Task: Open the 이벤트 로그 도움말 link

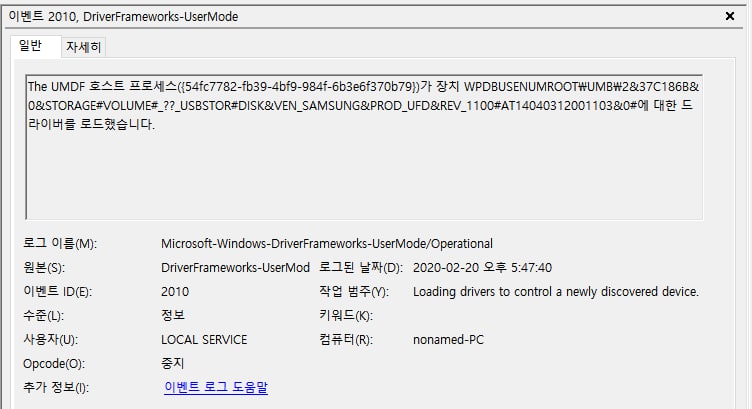Action: pyautogui.click(x=216, y=387)
